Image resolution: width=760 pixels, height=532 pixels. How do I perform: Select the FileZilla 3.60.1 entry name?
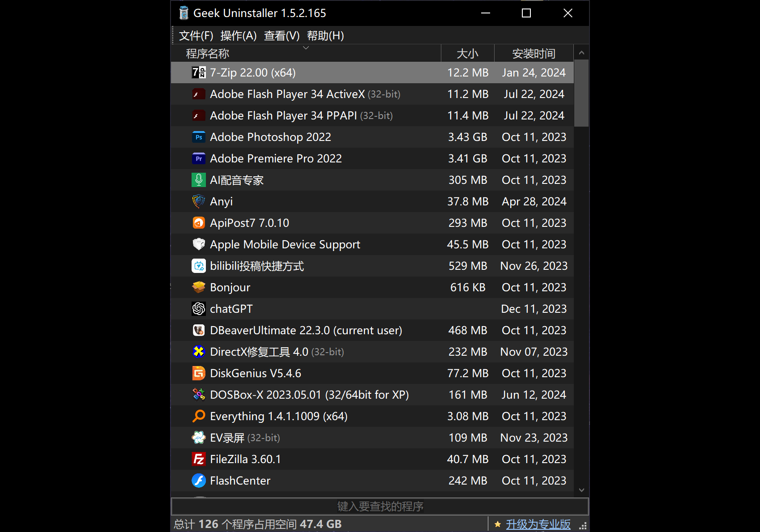point(245,459)
